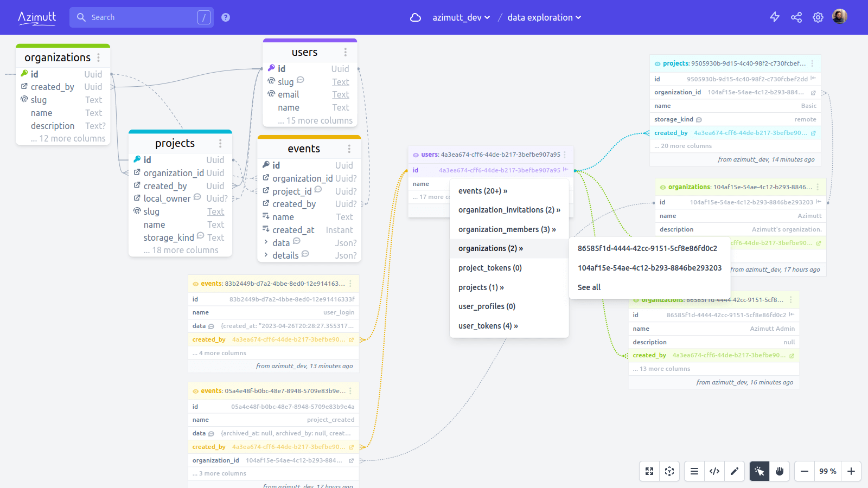Open the azimutt_dev project dropdown

(x=461, y=17)
